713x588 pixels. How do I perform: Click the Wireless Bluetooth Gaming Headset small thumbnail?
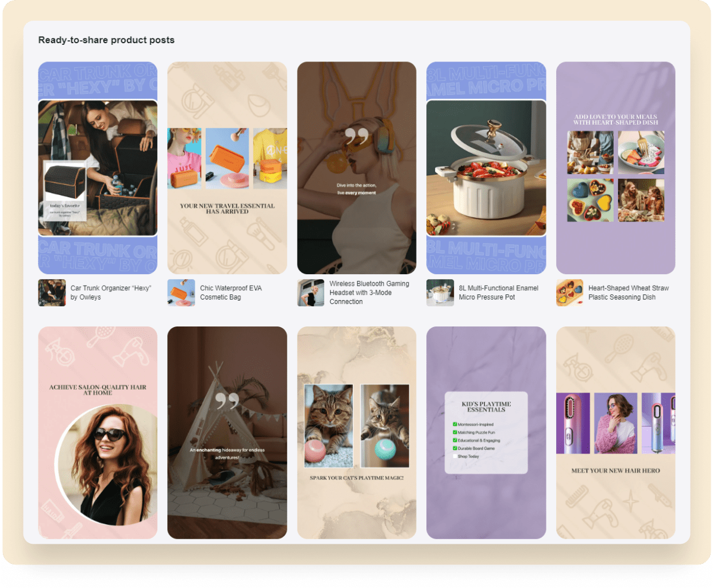[311, 293]
